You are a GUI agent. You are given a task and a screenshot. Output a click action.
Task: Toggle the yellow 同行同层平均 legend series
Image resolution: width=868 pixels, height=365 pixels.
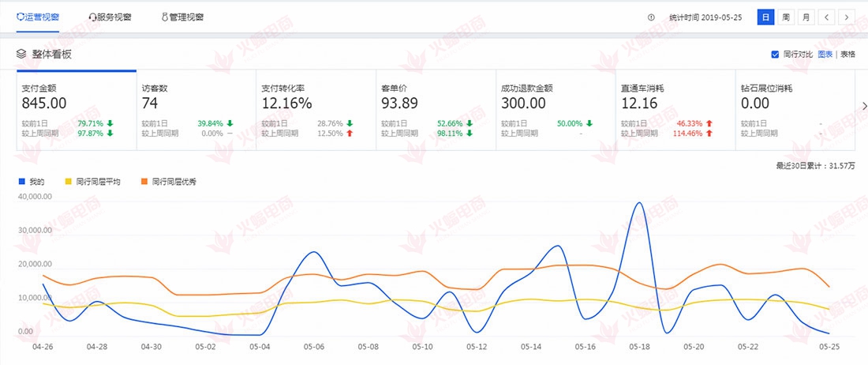[x=93, y=182]
